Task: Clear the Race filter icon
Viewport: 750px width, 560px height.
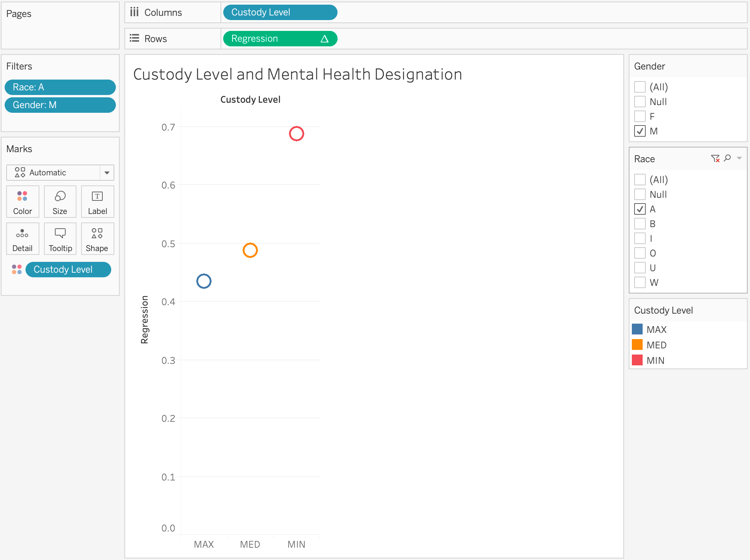Action: 715,158
